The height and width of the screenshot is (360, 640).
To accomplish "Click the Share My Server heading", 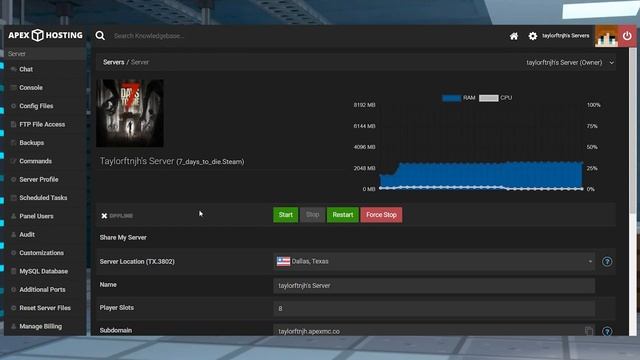I will pyautogui.click(x=123, y=238).
